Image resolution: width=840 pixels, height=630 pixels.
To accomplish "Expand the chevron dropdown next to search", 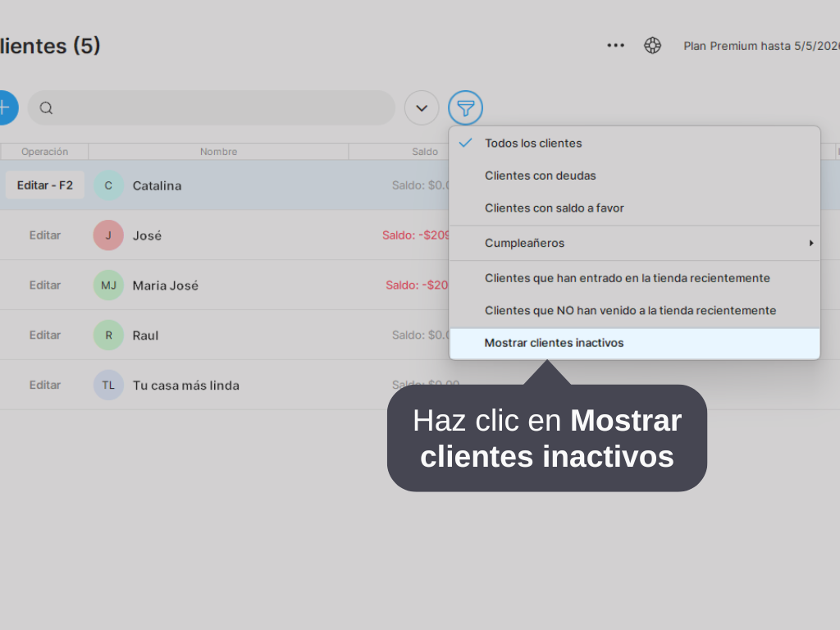I will point(422,107).
